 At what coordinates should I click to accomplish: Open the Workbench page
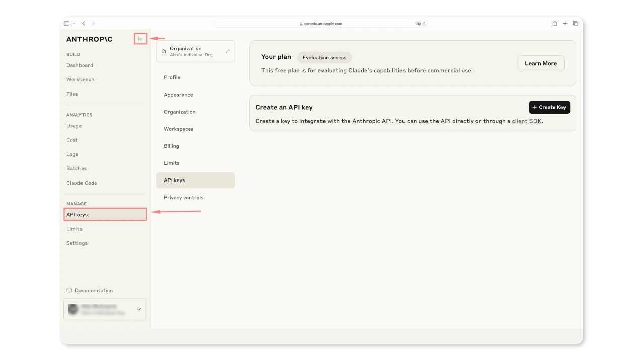80,79
